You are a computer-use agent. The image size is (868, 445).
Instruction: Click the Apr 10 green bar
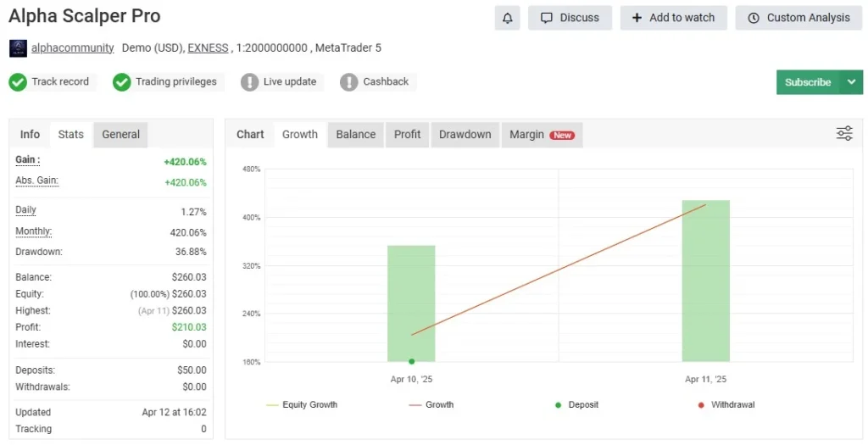click(x=411, y=303)
